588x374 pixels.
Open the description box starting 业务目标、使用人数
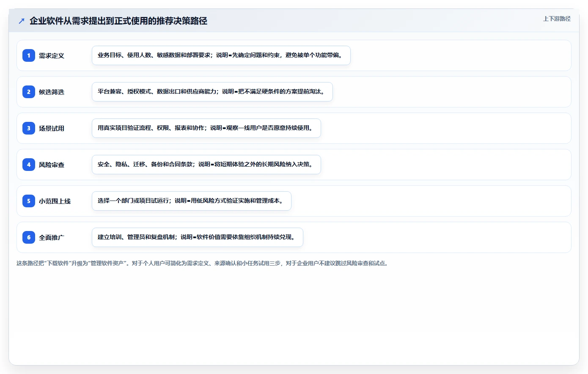tap(221, 55)
